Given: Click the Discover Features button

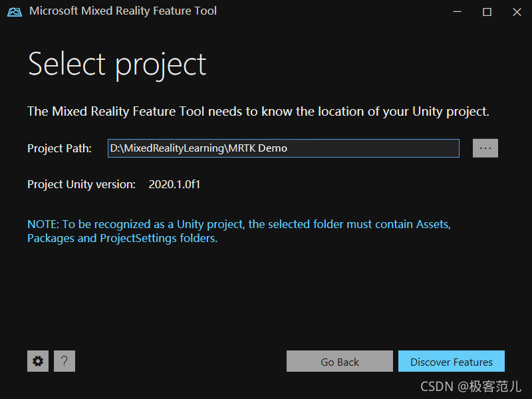Looking at the screenshot, I should coord(452,361).
